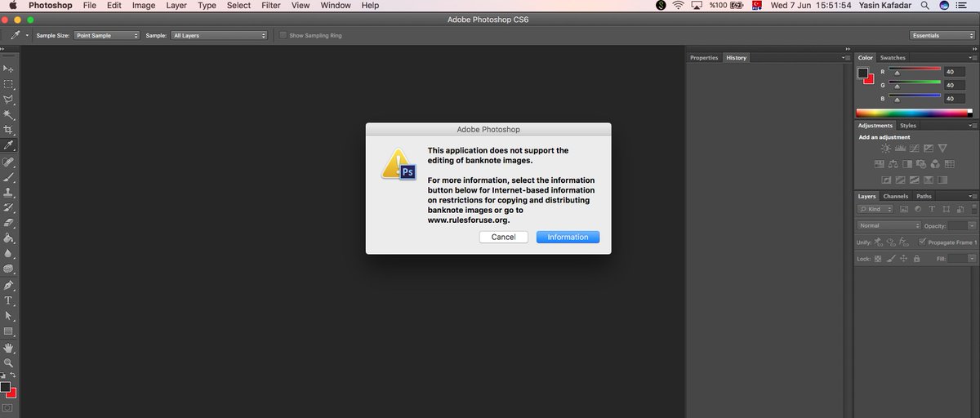Switch to the Channels tab

pyautogui.click(x=896, y=197)
